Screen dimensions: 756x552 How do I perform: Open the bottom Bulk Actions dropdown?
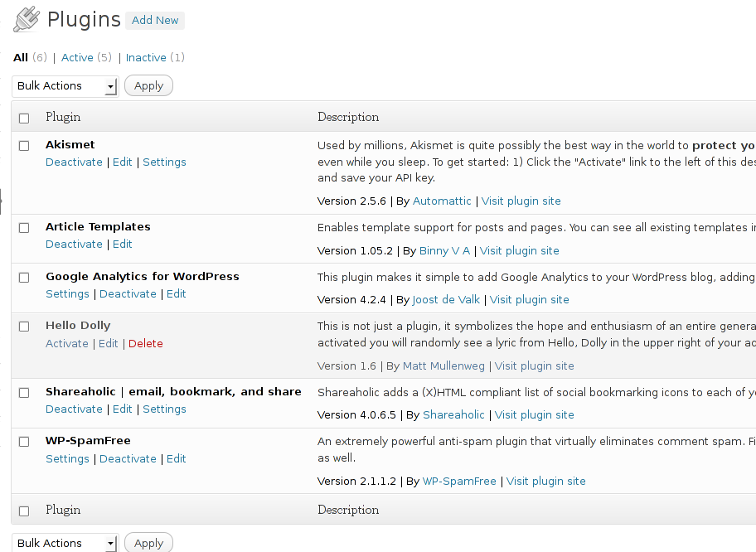[65, 544]
